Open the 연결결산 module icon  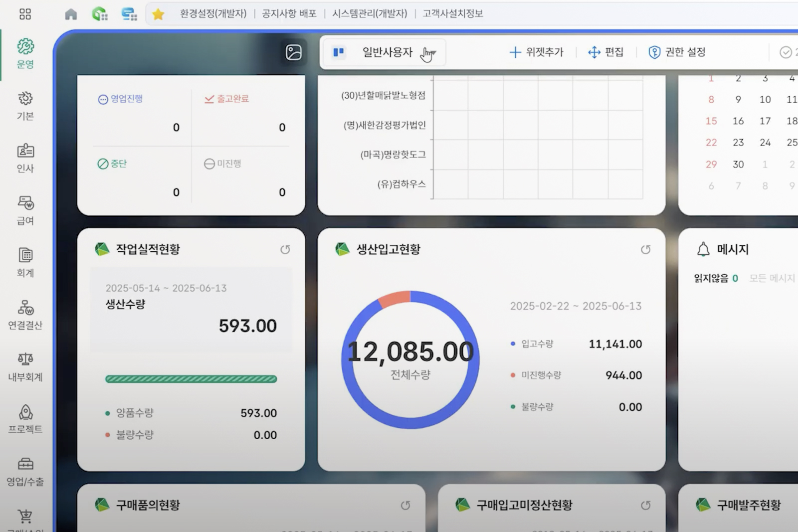[25, 315]
